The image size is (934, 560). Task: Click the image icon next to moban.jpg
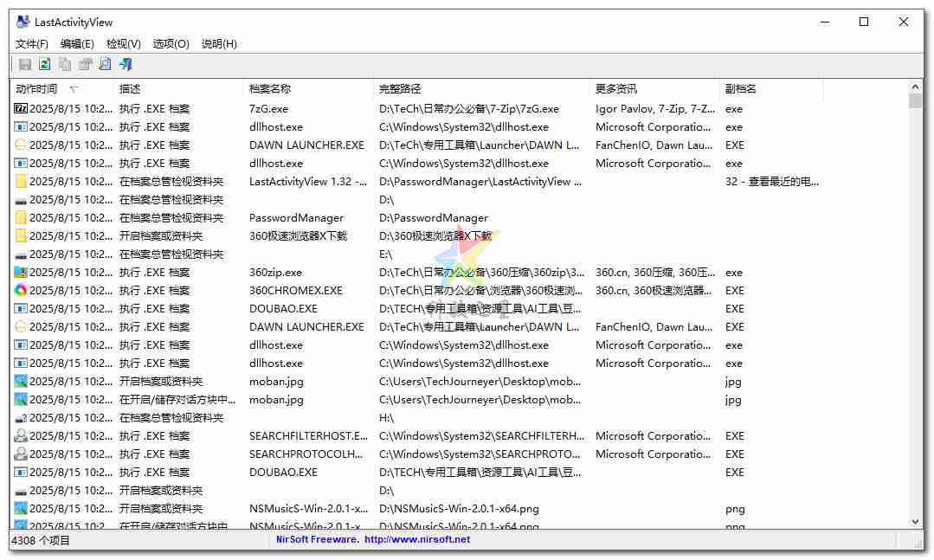pyautogui.click(x=21, y=381)
